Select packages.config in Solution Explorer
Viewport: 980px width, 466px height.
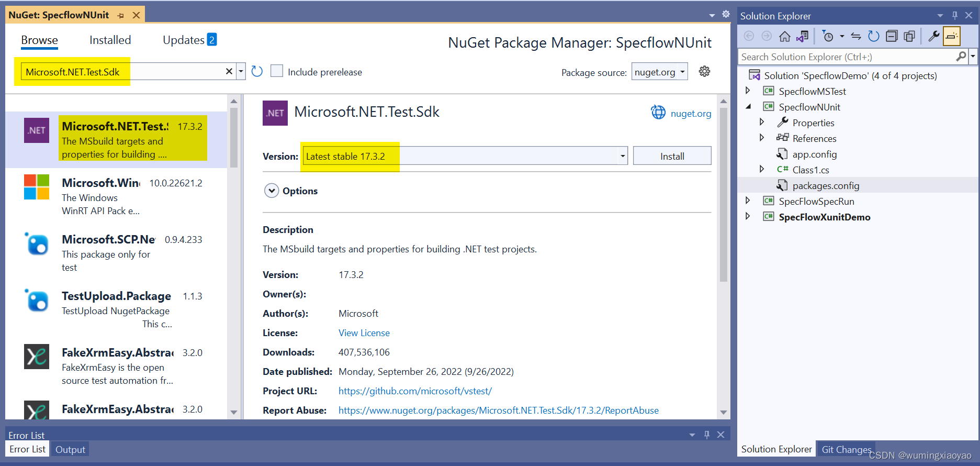point(826,186)
